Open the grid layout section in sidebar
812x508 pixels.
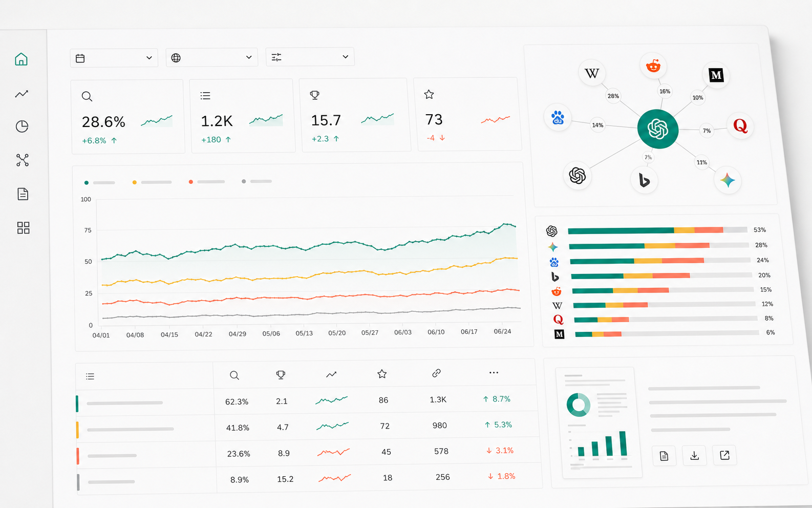pyautogui.click(x=24, y=228)
